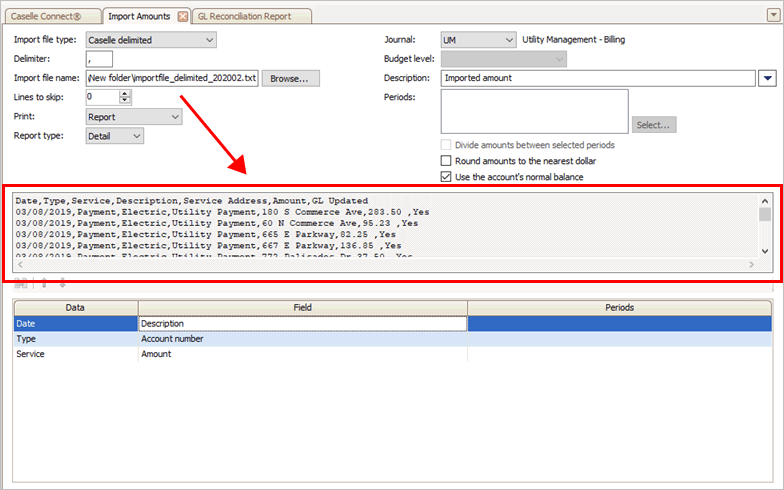Click the Description saved-values blue arrow button
Viewport: 784px width, 490px height.
click(768, 78)
